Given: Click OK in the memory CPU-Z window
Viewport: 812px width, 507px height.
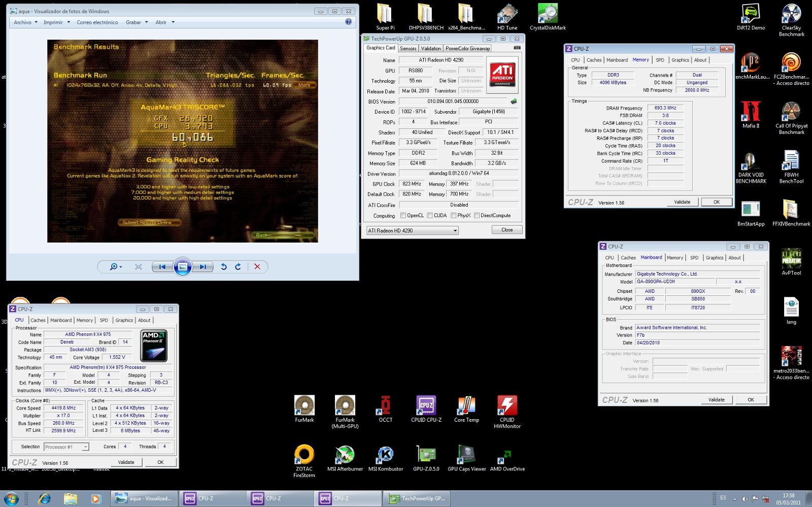Looking at the screenshot, I should click(717, 202).
